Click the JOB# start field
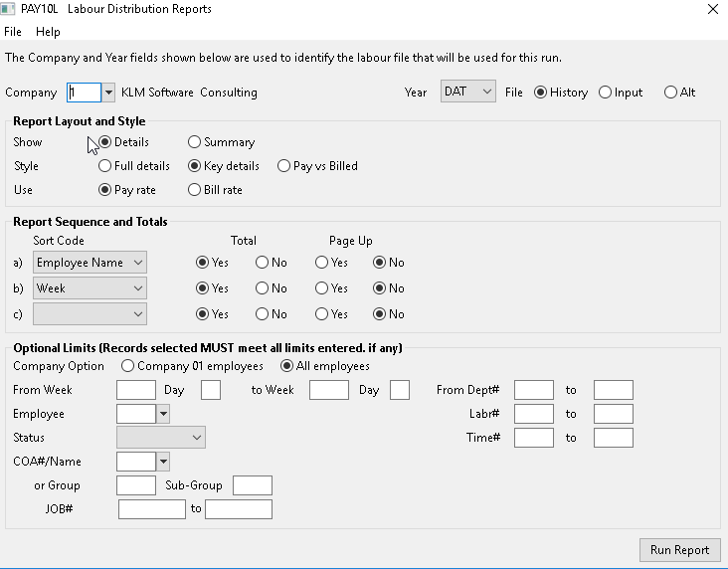This screenshot has width=728, height=569. tap(152, 509)
